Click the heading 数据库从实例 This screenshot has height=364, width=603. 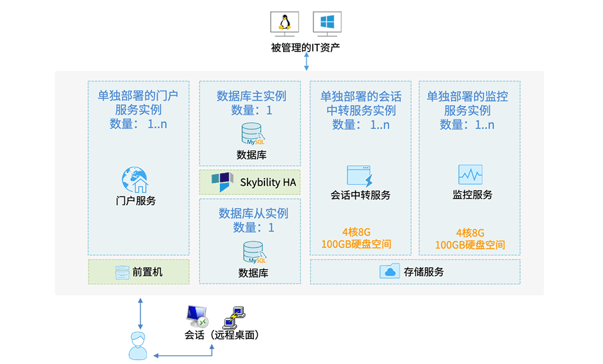coord(253,213)
